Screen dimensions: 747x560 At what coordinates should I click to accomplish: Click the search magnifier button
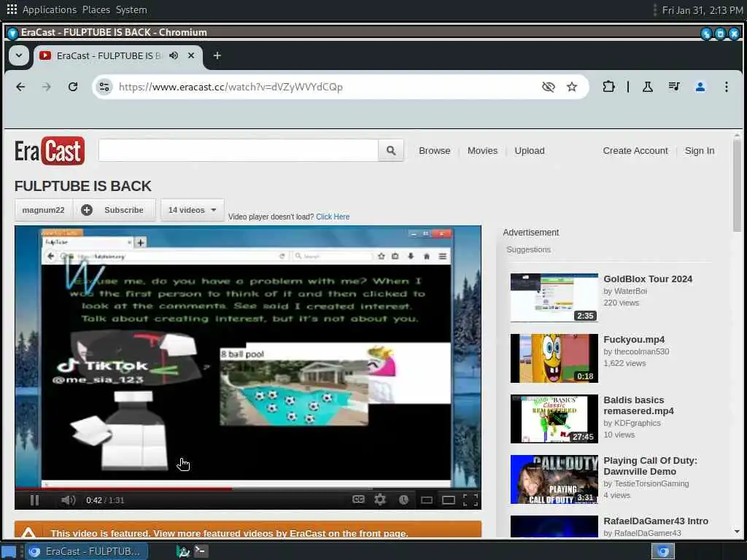click(x=391, y=150)
